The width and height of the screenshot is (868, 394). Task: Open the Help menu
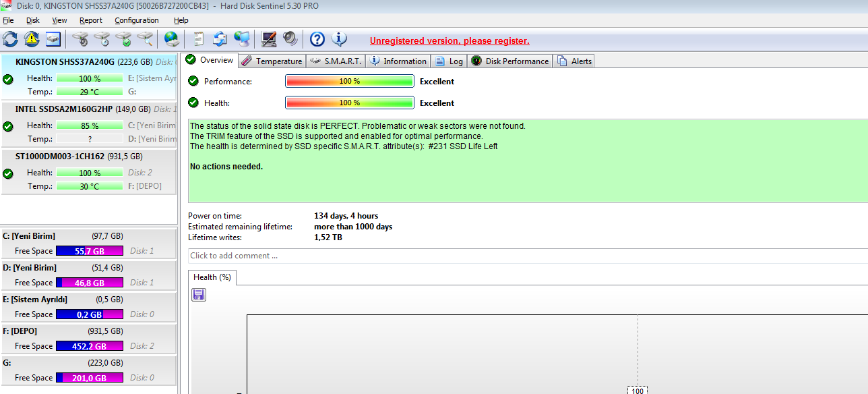(x=181, y=20)
